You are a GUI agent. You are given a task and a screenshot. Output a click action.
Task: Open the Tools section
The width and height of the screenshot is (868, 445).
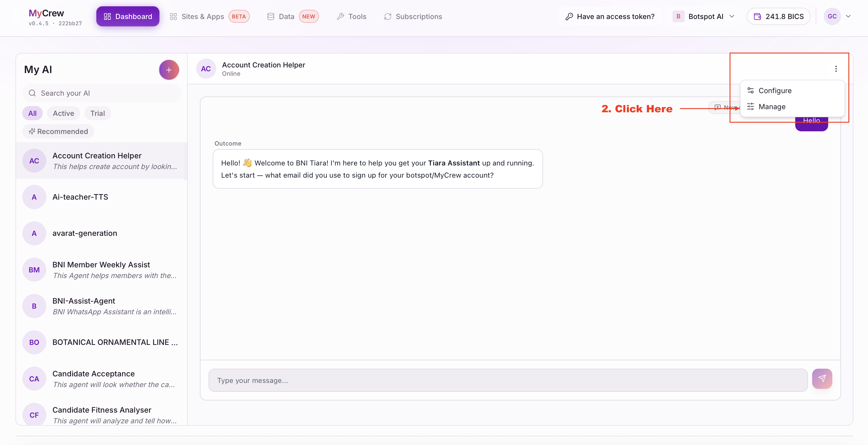pos(351,16)
